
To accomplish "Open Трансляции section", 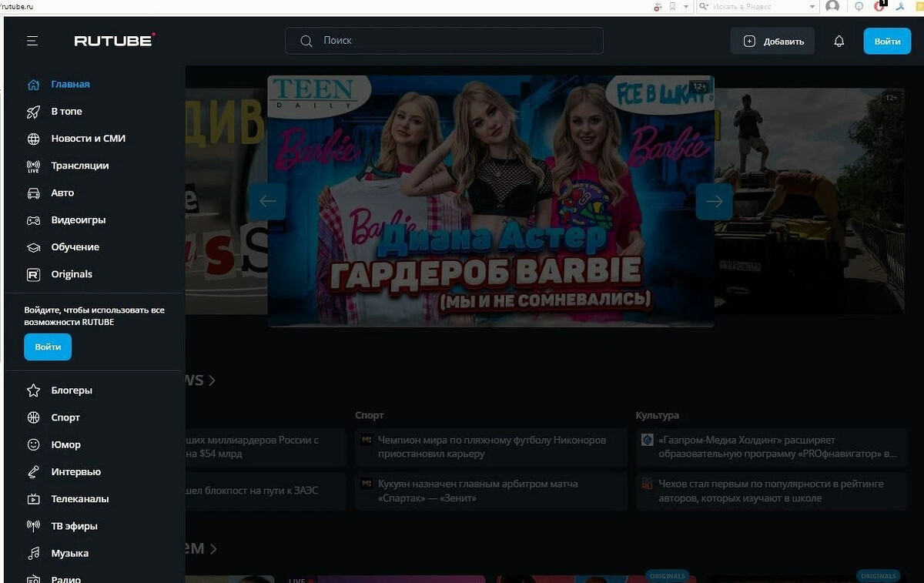I will (80, 166).
